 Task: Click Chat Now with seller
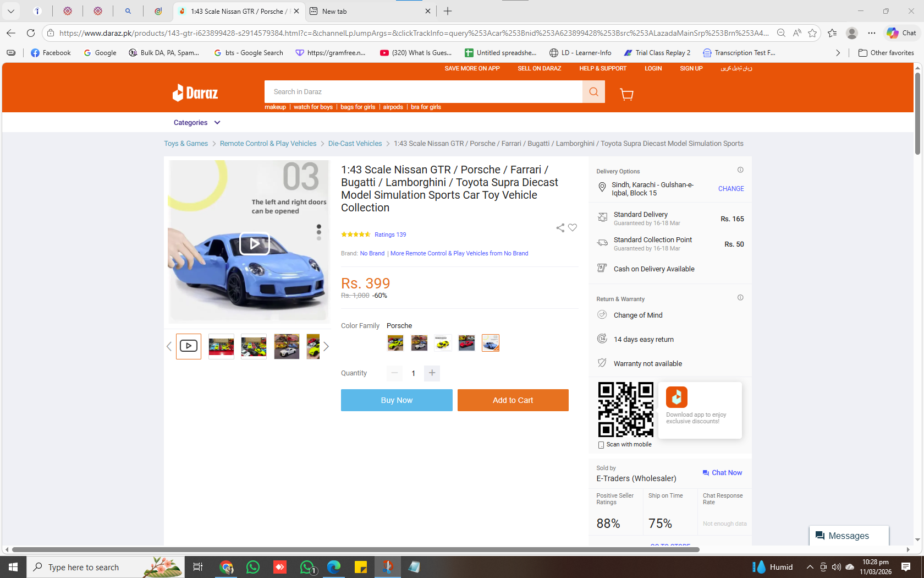click(x=722, y=473)
